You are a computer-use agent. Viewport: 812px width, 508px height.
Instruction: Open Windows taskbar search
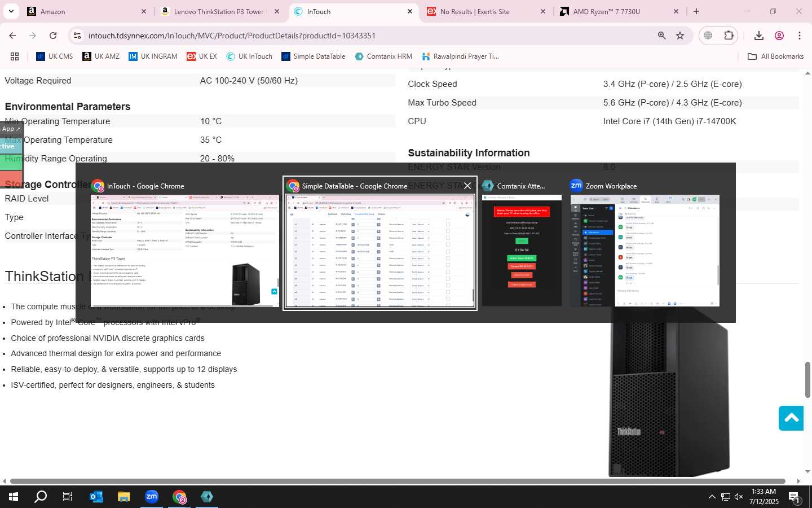click(x=41, y=497)
